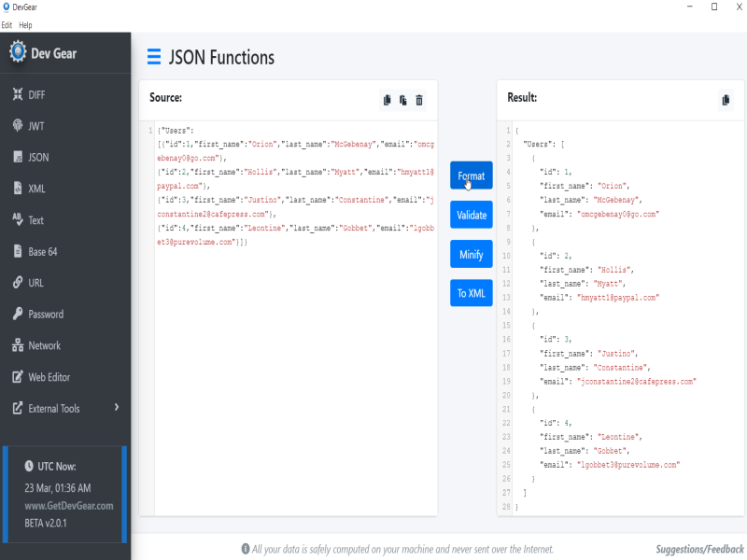Select the Password key icon

click(18, 314)
